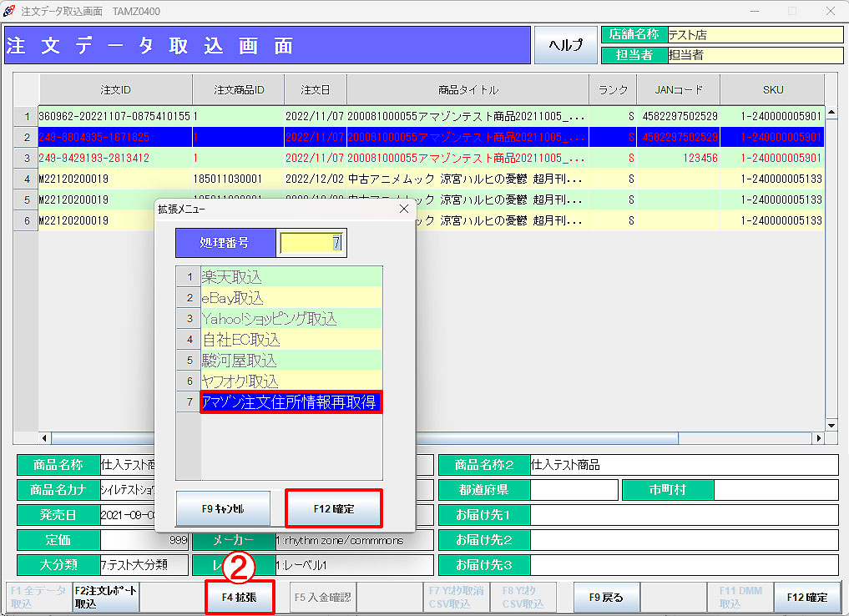
Task: Click the 注文ID column header
Action: [x=115, y=89]
